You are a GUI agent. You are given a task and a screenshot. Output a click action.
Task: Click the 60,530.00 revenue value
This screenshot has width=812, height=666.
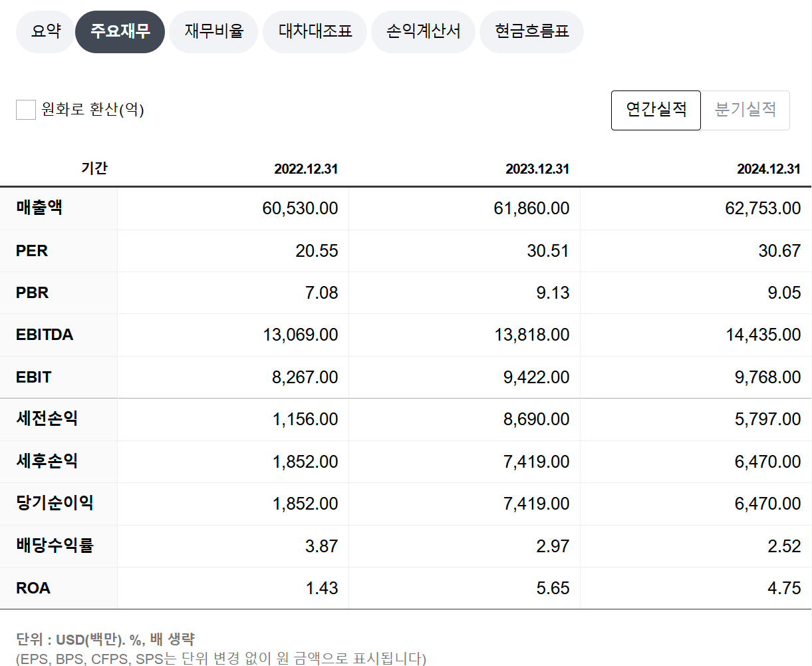pos(300,208)
